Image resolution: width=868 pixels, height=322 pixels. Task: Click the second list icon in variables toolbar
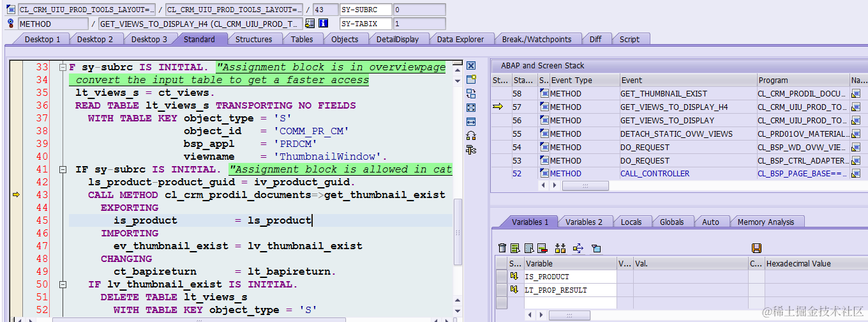tap(529, 248)
